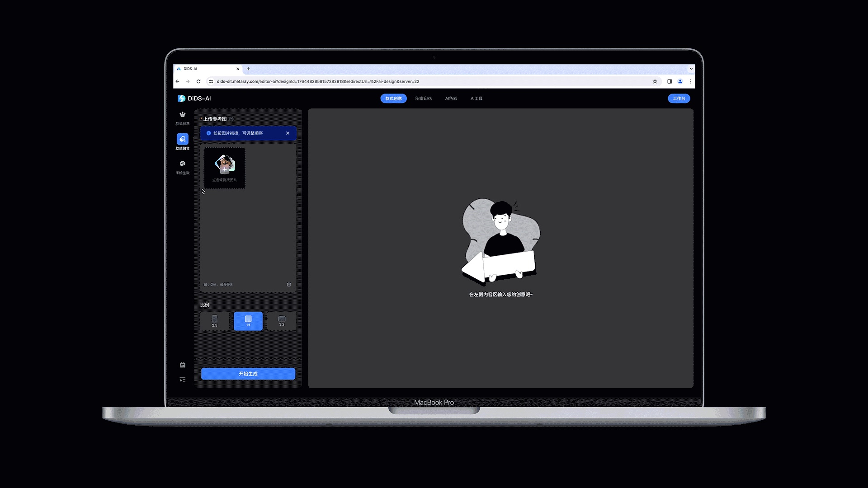Click the trash icon in upload panel
This screenshot has height=488, width=868.
click(x=289, y=285)
